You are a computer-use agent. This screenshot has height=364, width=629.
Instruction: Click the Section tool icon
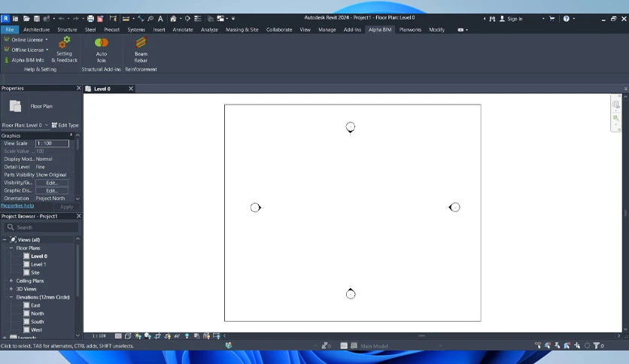pyautogui.click(x=187, y=19)
